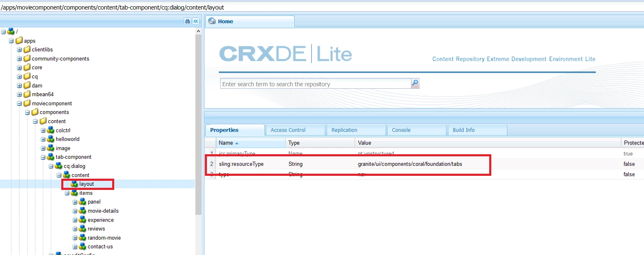The image size is (644, 255).
Task: Expand the helloworld node
Action: 43,139
